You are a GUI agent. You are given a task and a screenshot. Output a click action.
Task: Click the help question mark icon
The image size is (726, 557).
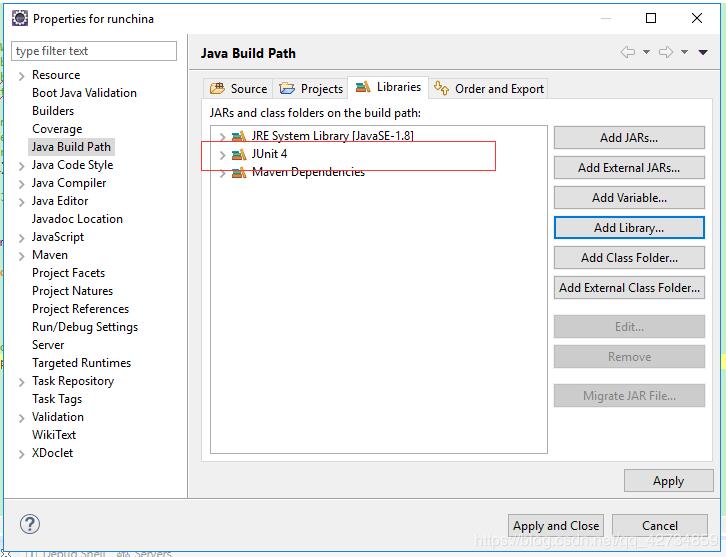[30, 524]
